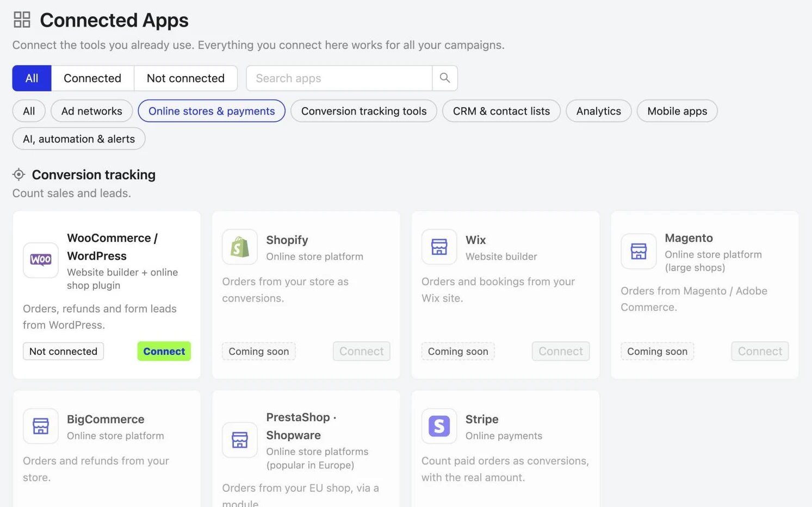Click the Shopify bag logo
The image size is (812, 507).
tap(240, 247)
